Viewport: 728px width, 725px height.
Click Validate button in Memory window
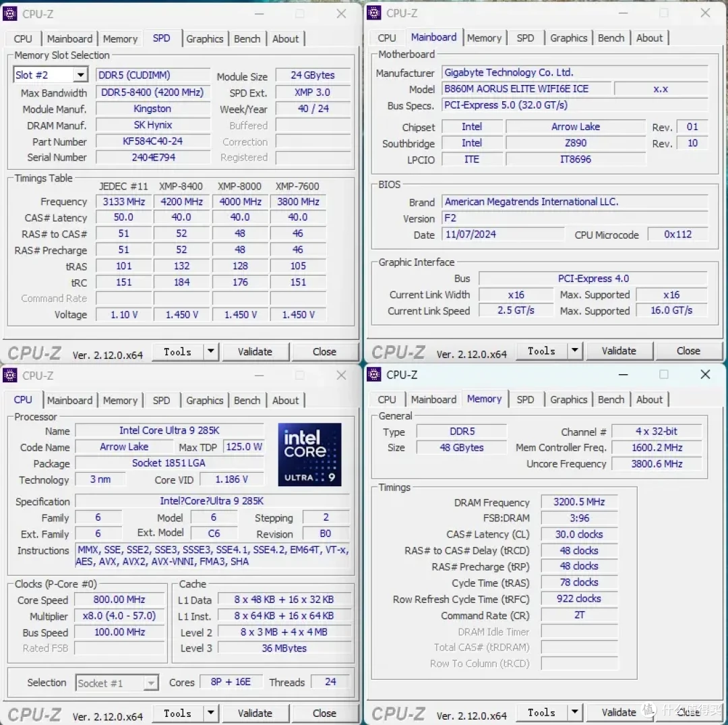pyautogui.click(x=619, y=712)
